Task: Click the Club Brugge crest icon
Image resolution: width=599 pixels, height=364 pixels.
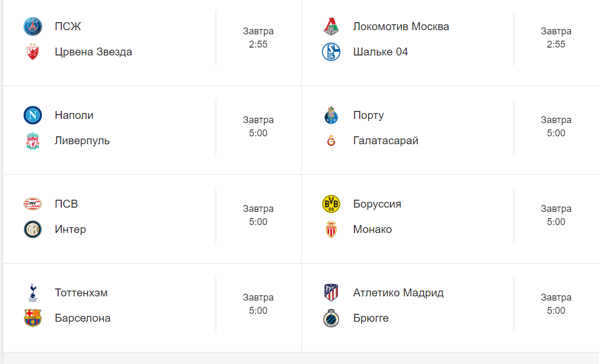Action: pos(331,318)
